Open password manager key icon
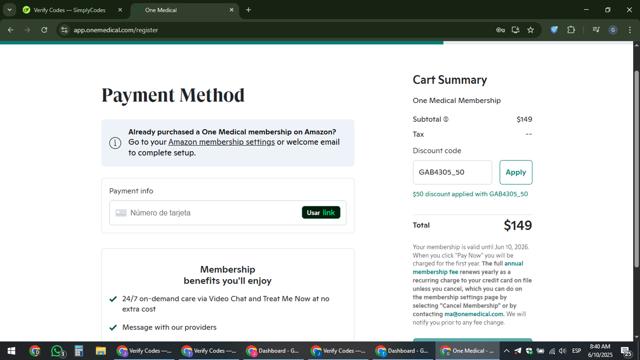This screenshot has height=360, width=640. (500, 30)
